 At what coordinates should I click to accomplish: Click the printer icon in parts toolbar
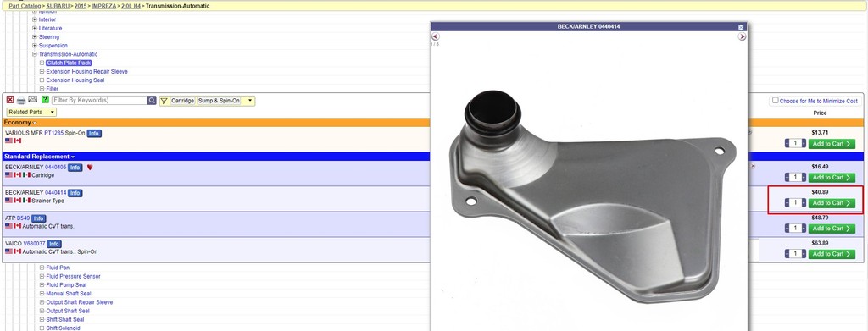(21, 101)
